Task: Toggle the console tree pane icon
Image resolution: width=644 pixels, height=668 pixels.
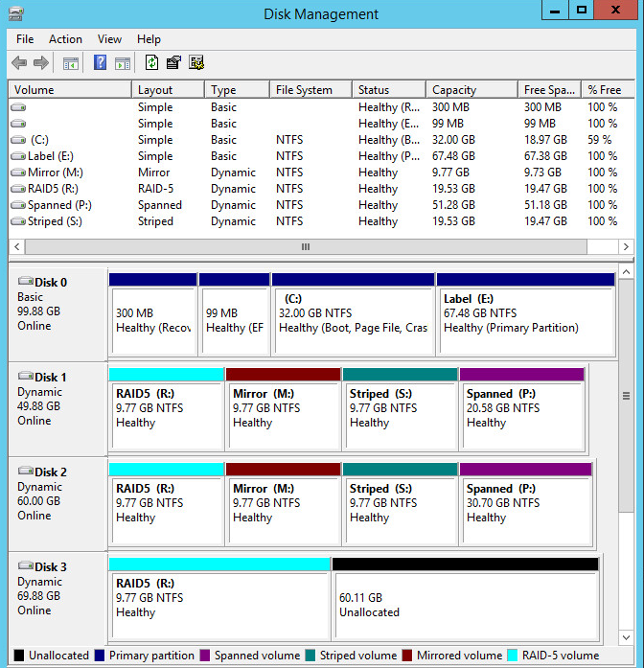Action: [x=71, y=63]
